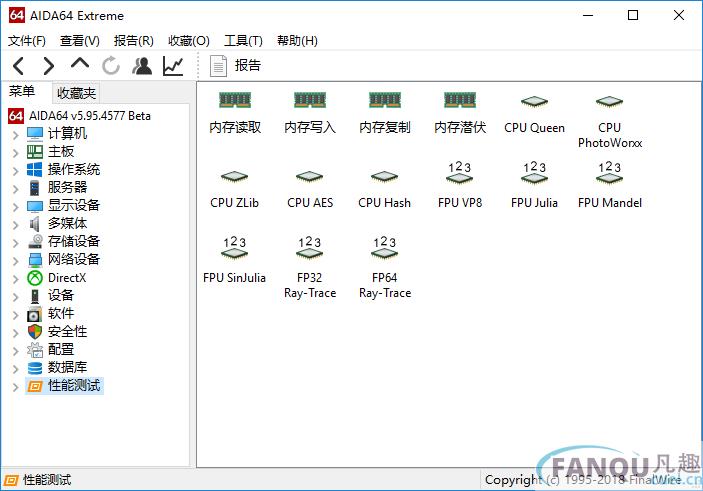Expand the 计算机 tree node

click(15, 134)
